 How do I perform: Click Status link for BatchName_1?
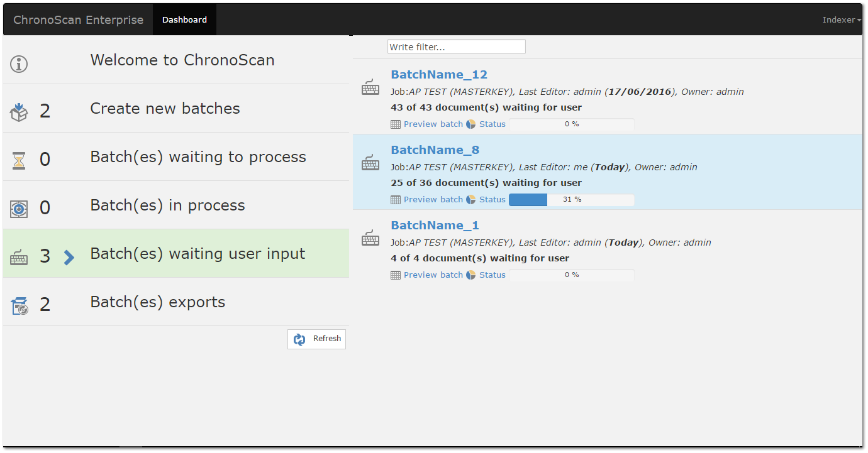(492, 275)
